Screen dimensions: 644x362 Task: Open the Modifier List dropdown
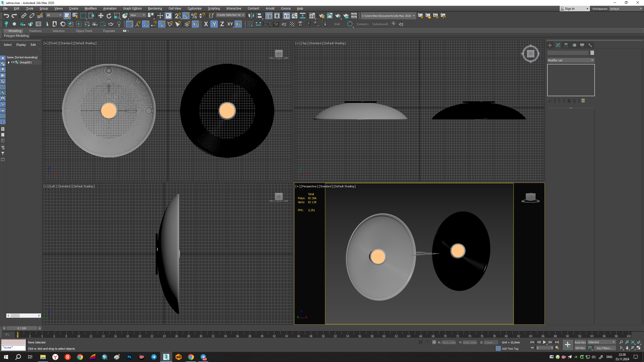(571, 60)
